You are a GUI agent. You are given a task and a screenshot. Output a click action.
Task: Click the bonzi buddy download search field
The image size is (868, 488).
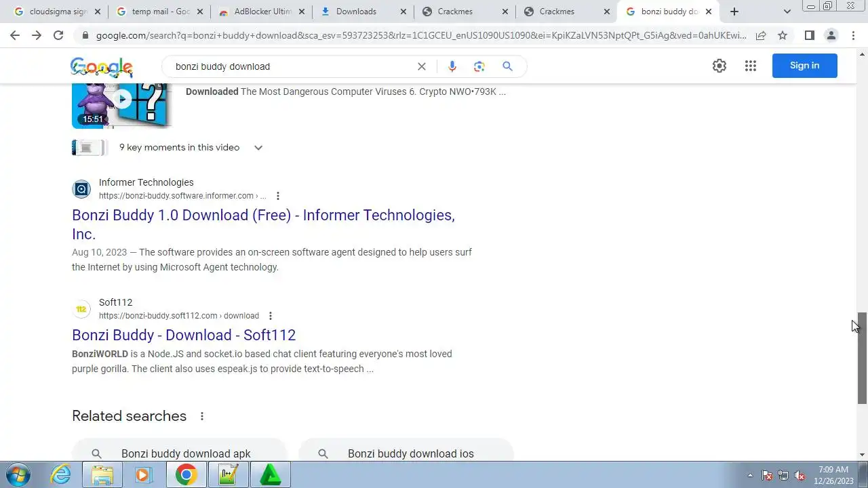[292, 66]
